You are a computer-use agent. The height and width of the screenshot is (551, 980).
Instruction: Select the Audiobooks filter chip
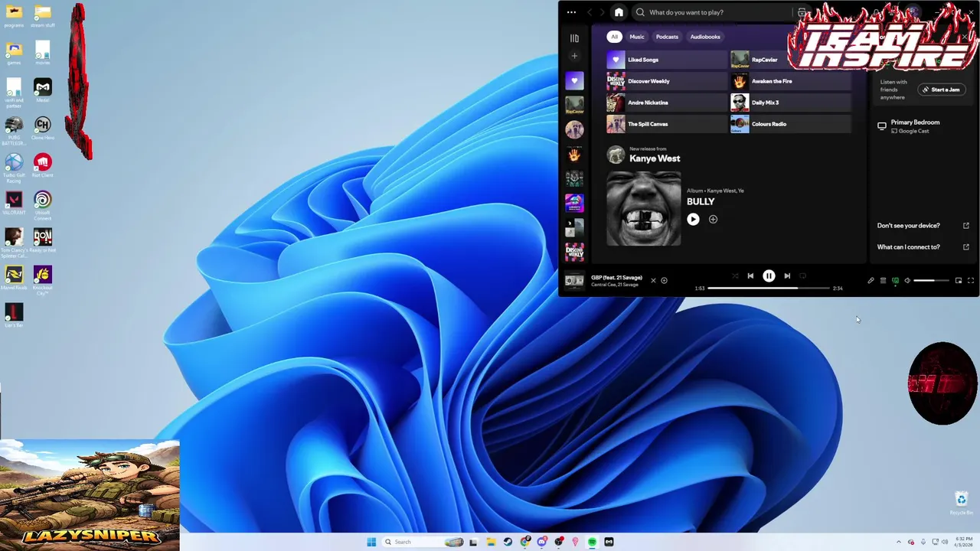pyautogui.click(x=705, y=37)
